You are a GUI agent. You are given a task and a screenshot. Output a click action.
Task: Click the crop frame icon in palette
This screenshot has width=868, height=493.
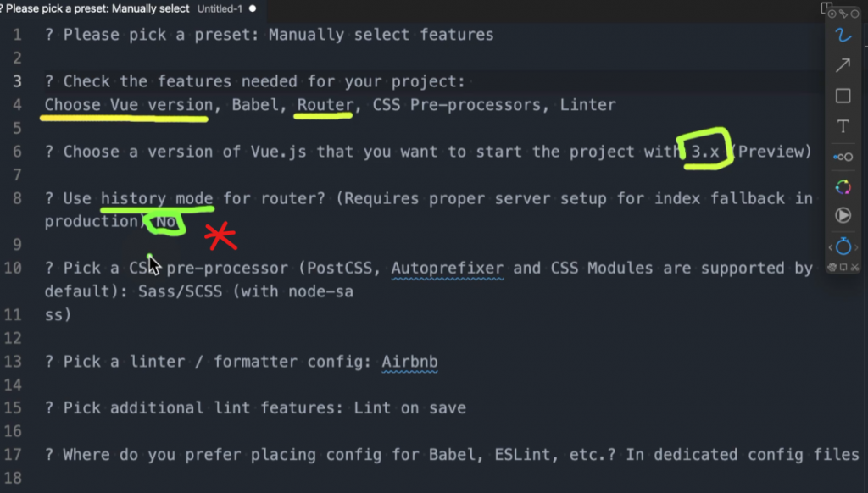843,267
